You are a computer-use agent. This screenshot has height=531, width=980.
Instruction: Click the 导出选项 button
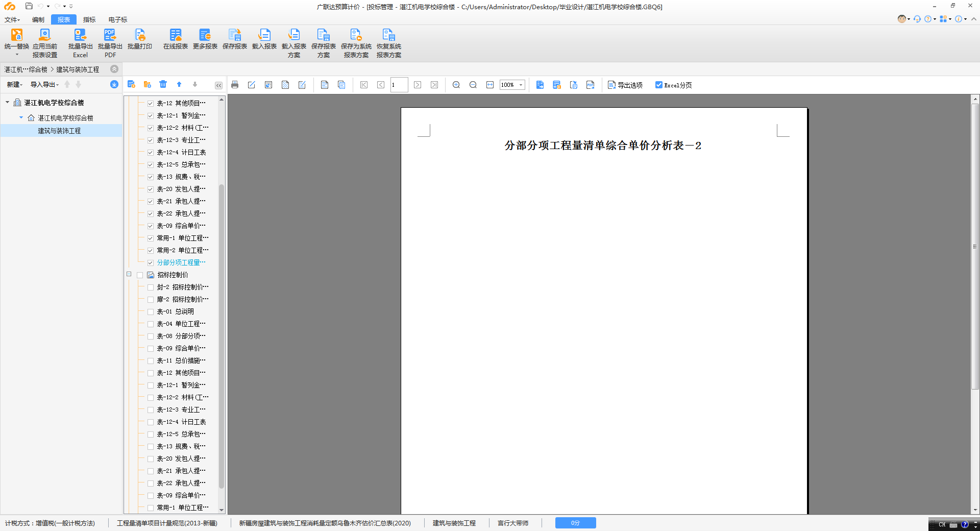(x=625, y=85)
